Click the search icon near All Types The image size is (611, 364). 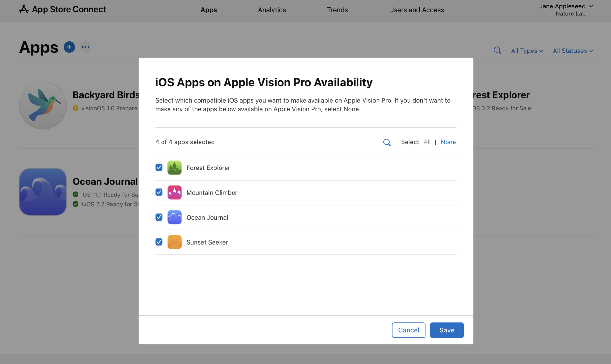(497, 50)
